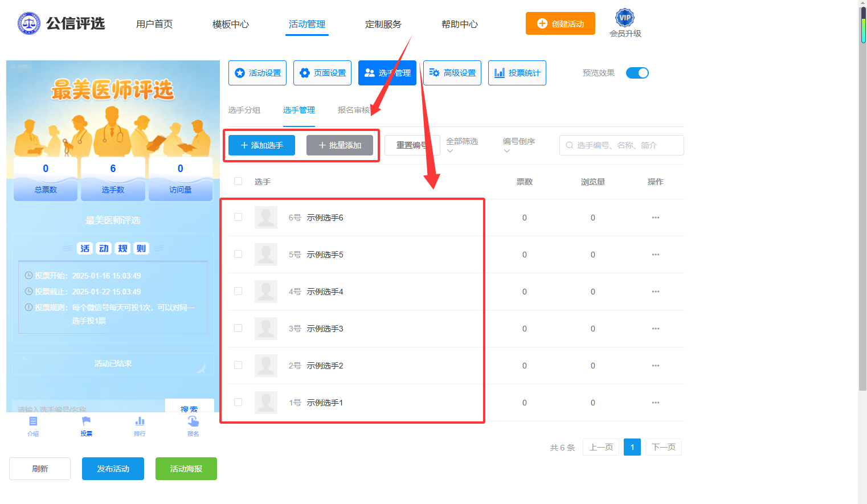Expand the 全部筛选 filter dropdown
Image resolution: width=867 pixels, height=504 pixels.
tap(462, 145)
